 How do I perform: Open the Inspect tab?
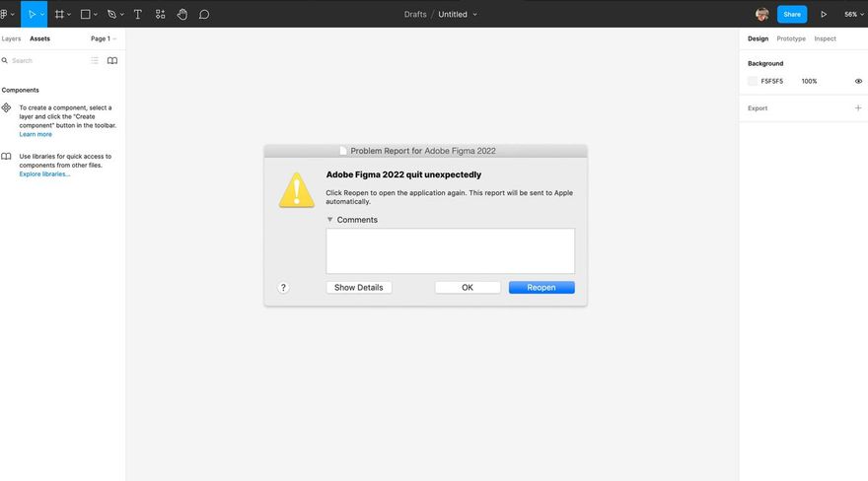(825, 38)
